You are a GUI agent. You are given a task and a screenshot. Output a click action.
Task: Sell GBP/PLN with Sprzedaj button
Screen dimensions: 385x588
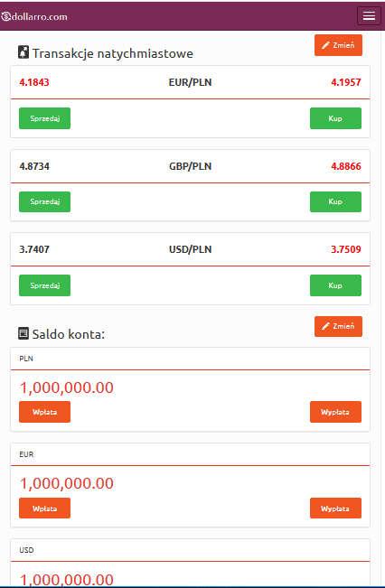tap(44, 201)
